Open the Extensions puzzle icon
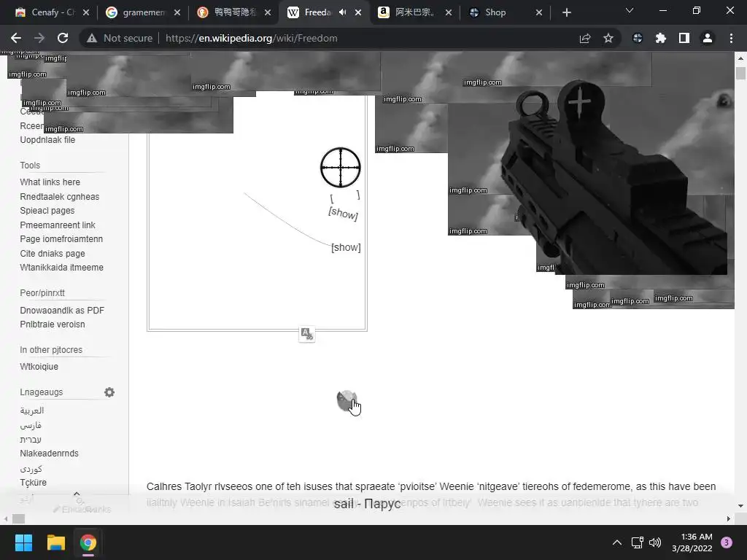747x560 pixels. [661, 38]
